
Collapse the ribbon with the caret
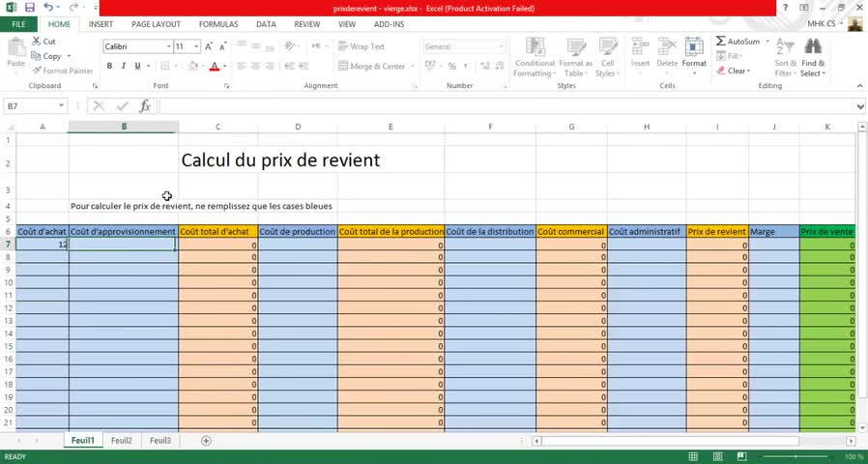(859, 86)
